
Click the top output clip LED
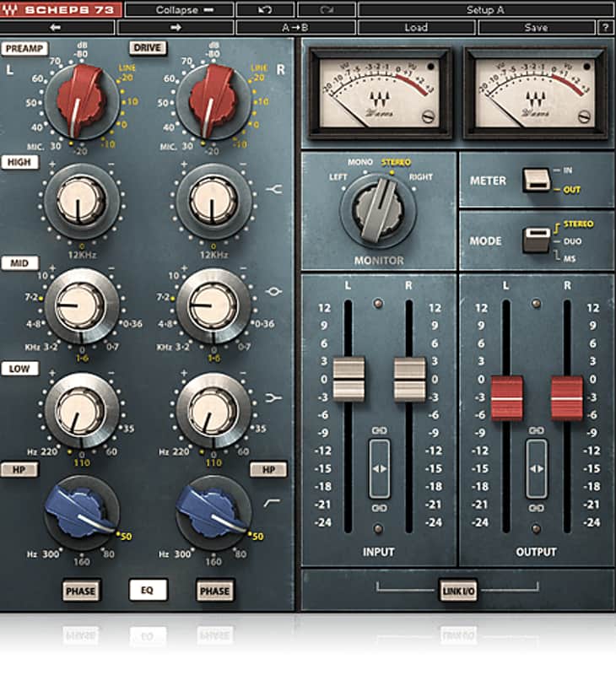537,304
